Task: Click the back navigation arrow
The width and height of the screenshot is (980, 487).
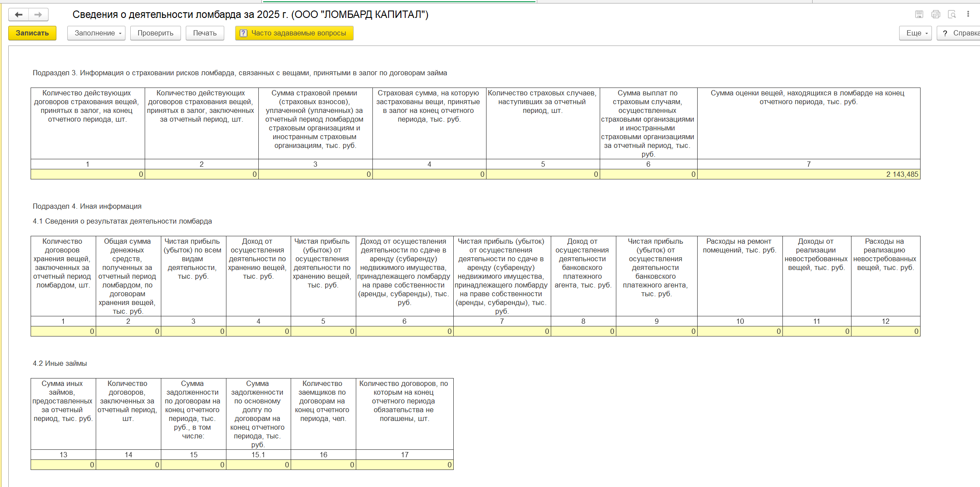Action: [18, 15]
